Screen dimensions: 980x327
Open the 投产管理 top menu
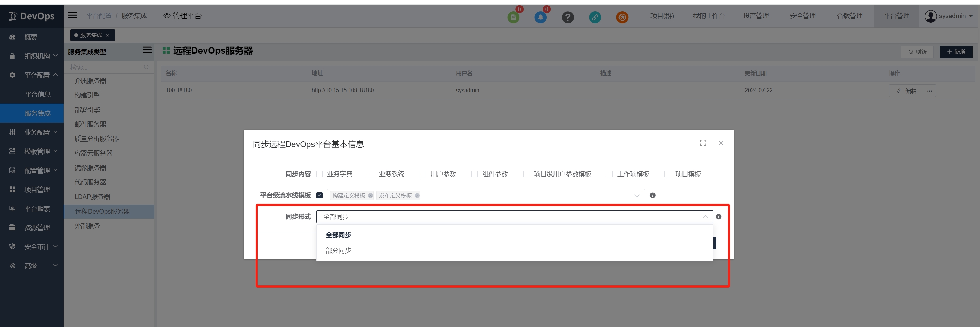[x=756, y=16]
